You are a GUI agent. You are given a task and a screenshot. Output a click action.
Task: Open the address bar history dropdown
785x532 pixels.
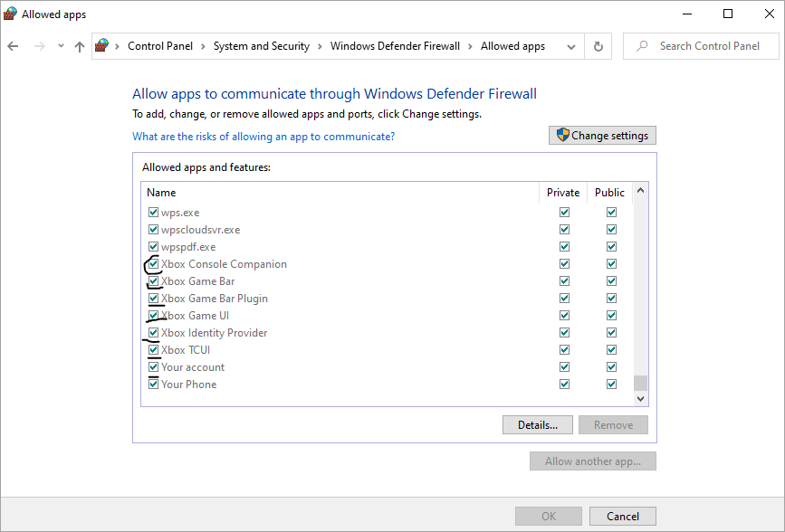[573, 45]
